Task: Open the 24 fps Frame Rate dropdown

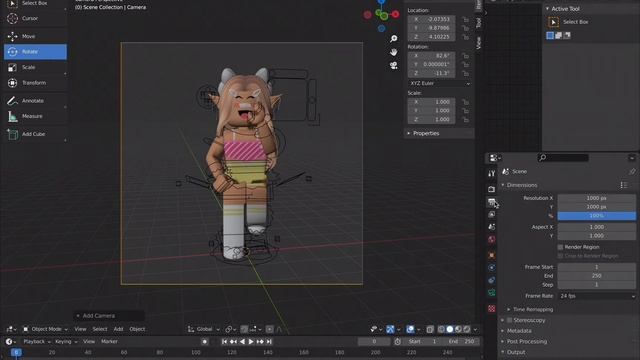Action: coord(597,296)
